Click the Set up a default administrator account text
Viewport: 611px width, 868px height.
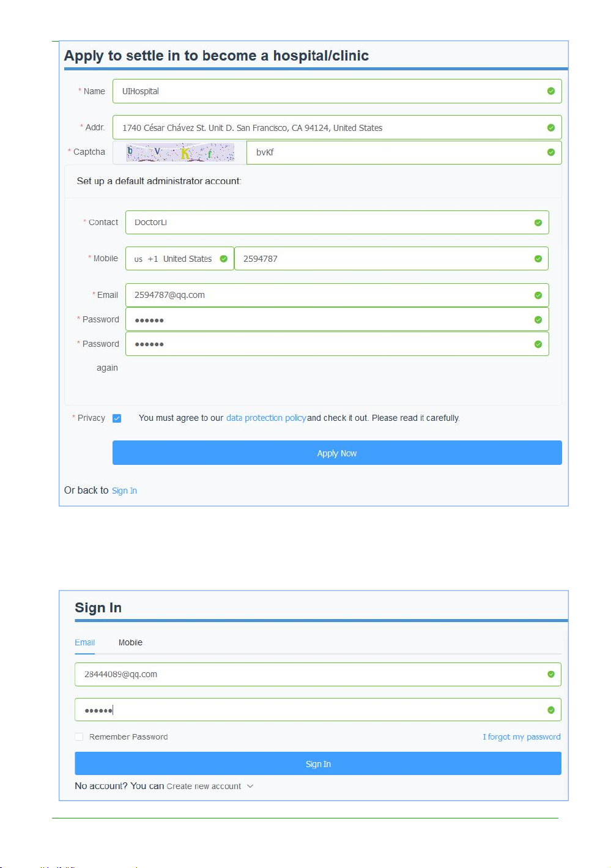(159, 181)
